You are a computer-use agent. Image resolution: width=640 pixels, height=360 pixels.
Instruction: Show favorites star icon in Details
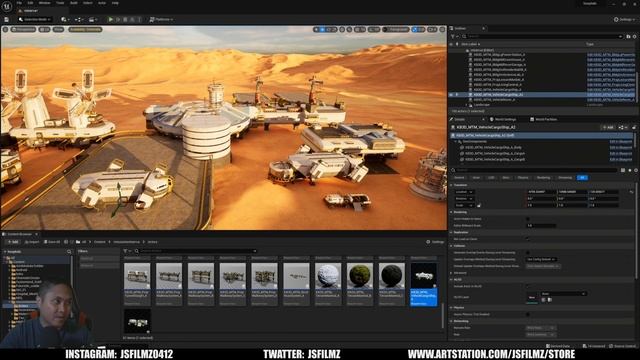[630, 170]
